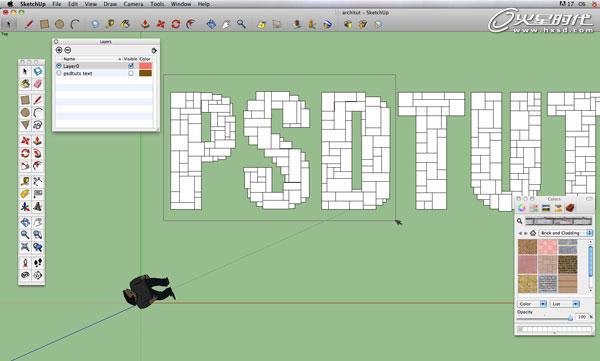This screenshot has width=600, height=361.
Task: Open the Apple menu
Action: [x=10, y=4]
